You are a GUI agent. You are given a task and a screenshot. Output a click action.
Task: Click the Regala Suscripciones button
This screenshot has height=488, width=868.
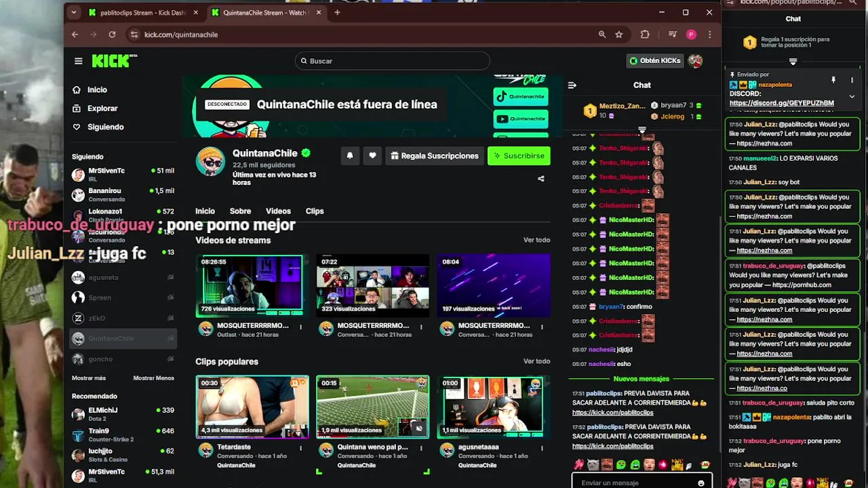(x=435, y=156)
